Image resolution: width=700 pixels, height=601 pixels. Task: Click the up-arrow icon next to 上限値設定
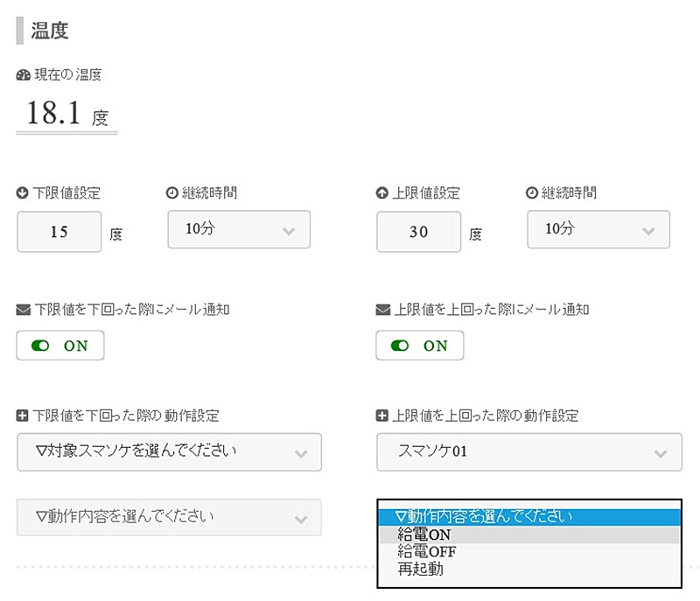(x=381, y=193)
